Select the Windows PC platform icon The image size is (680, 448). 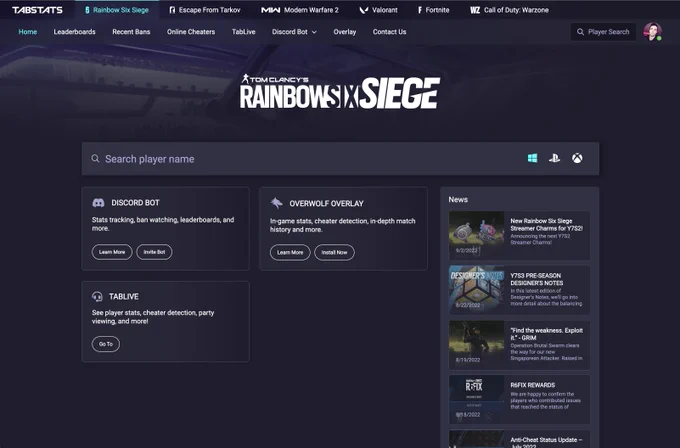(x=533, y=158)
